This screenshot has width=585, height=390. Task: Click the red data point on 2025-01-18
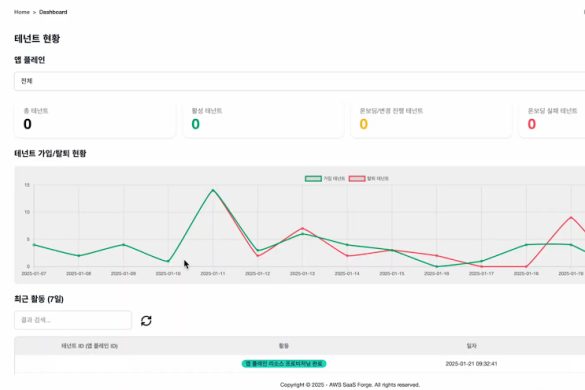click(526, 266)
